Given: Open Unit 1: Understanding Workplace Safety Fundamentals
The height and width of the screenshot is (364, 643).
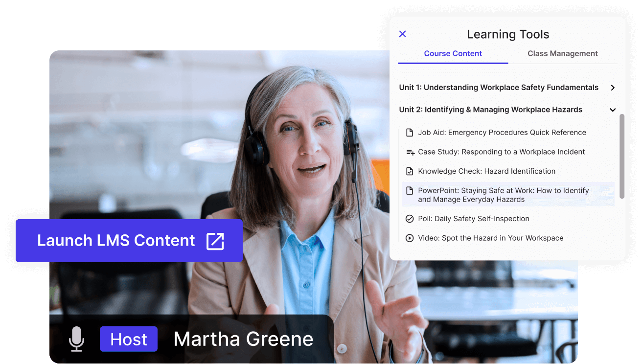Looking at the screenshot, I should (x=498, y=88).
